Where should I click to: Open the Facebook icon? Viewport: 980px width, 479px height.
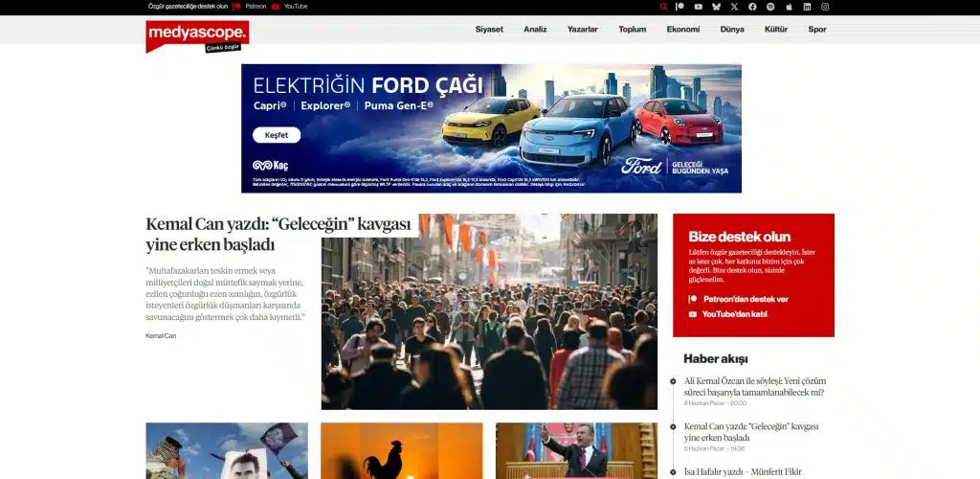(752, 7)
